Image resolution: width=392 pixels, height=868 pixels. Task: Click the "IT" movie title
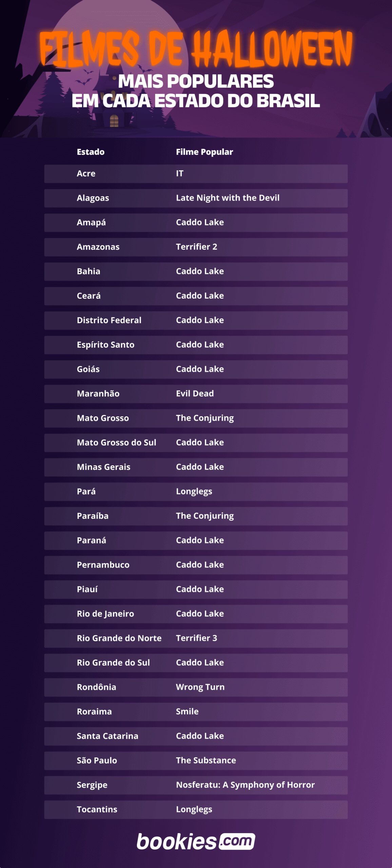180,174
